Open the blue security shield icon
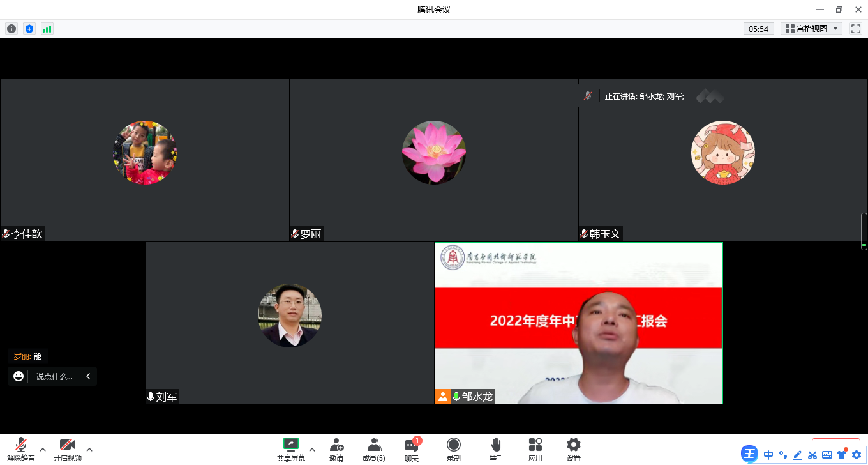Image resolution: width=868 pixels, height=465 pixels. pyautogui.click(x=29, y=29)
